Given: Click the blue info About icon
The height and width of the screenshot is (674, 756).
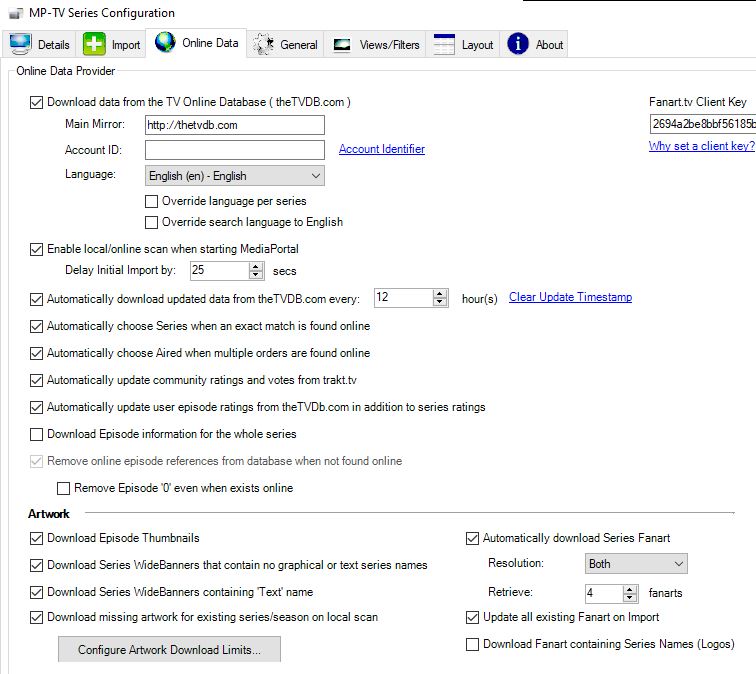Looking at the screenshot, I should pyautogui.click(x=518, y=44).
